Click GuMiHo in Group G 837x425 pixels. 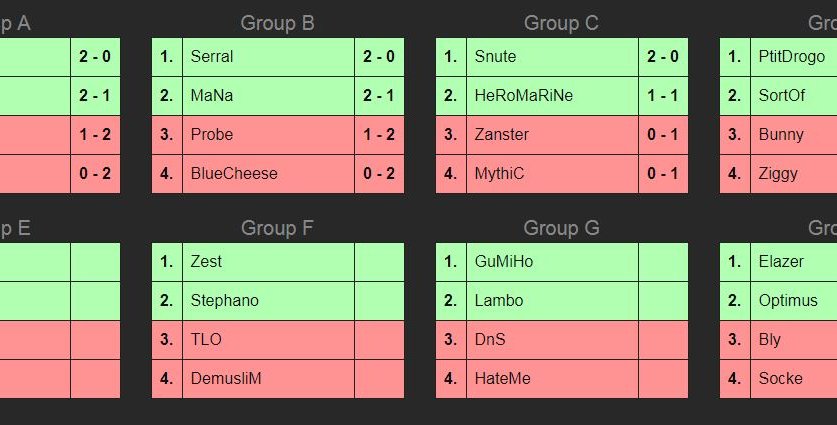(x=505, y=262)
